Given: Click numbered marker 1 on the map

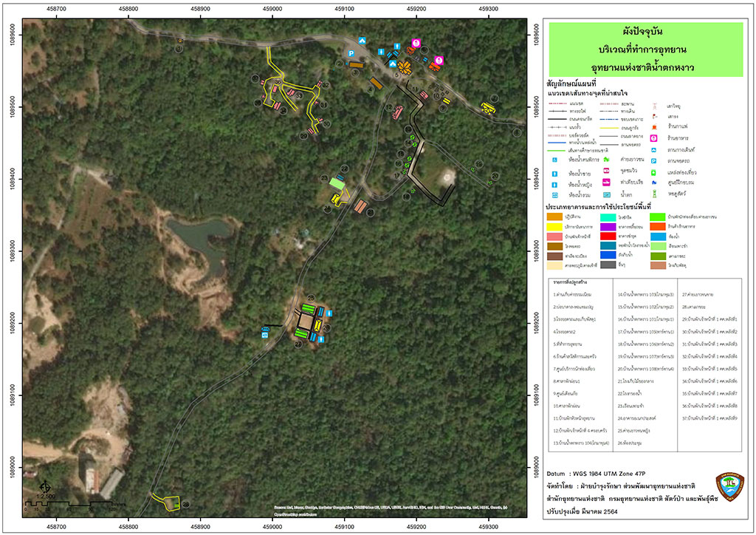Looking at the screenshot, I should pos(179,49).
